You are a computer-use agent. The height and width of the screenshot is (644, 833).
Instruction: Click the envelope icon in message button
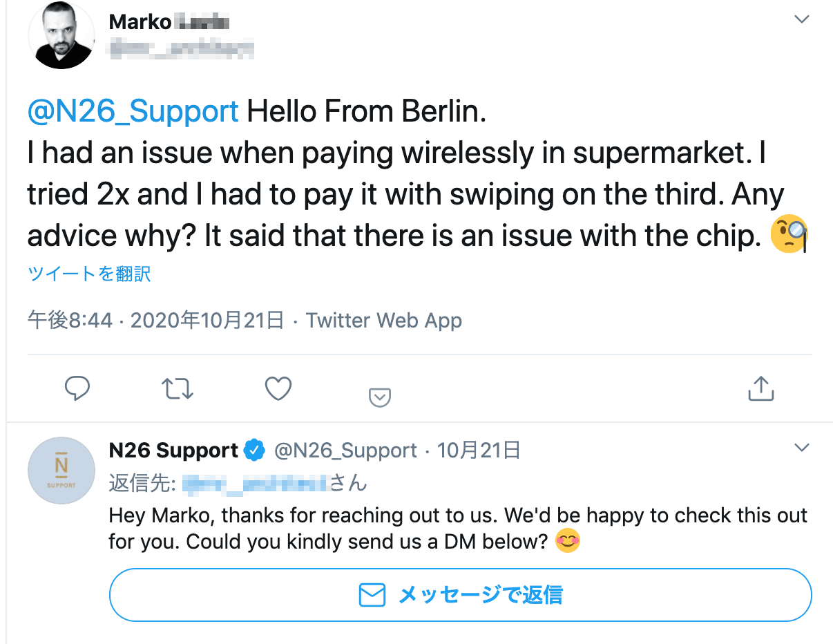372,595
